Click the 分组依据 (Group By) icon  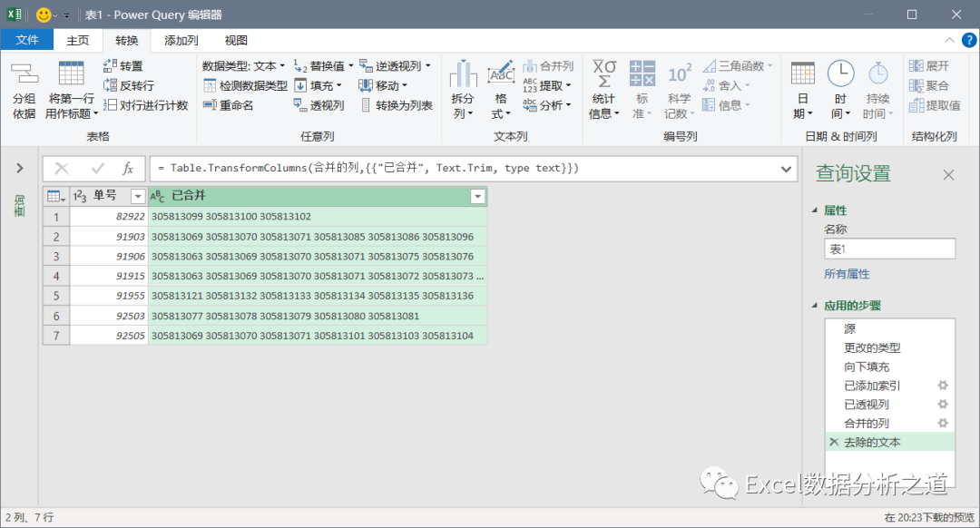click(x=24, y=73)
